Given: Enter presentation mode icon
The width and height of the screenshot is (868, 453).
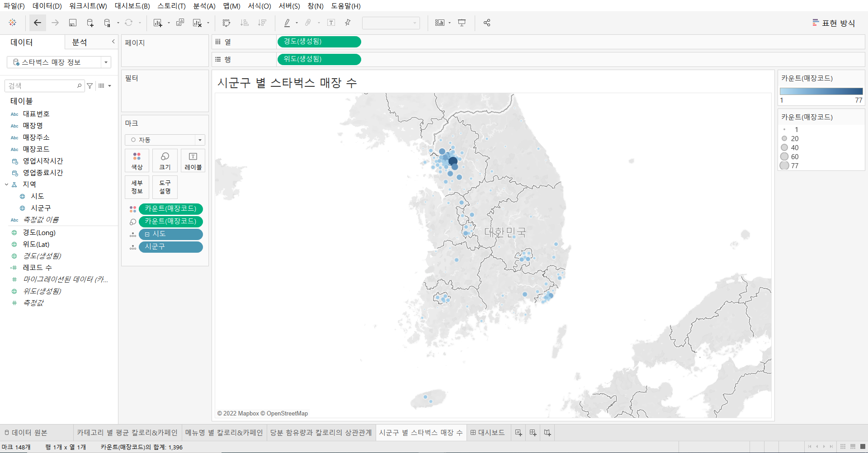Looking at the screenshot, I should 462,23.
